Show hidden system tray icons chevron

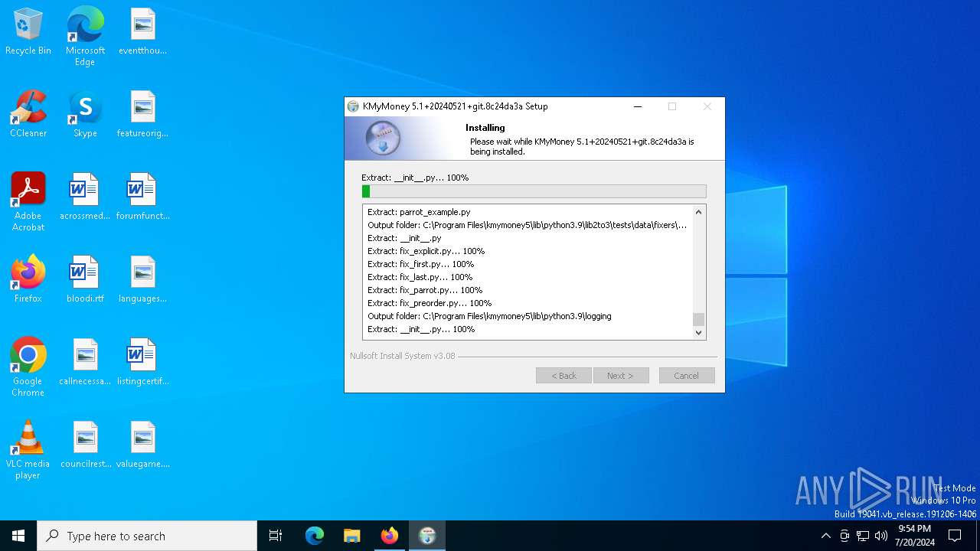pos(825,536)
